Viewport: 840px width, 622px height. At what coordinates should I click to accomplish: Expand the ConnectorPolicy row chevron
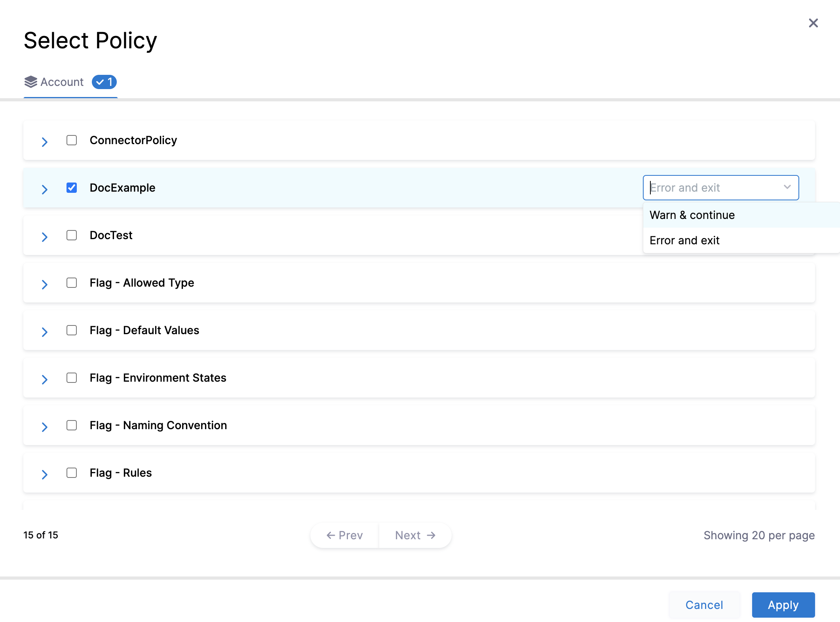(44, 142)
